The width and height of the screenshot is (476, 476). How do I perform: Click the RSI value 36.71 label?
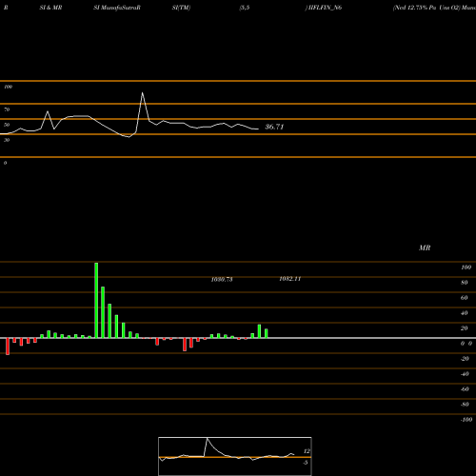[x=274, y=127]
